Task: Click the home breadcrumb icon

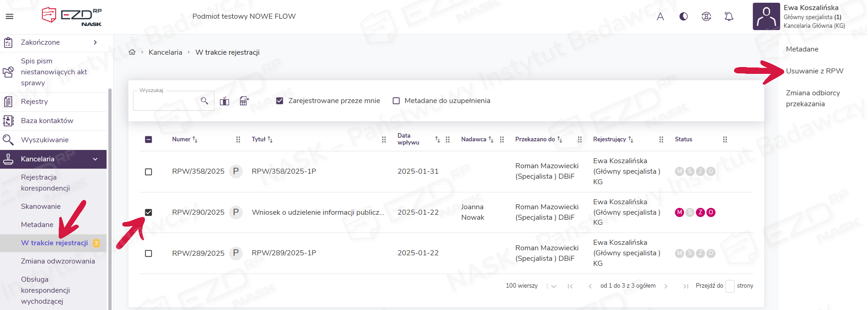Action: (x=132, y=52)
